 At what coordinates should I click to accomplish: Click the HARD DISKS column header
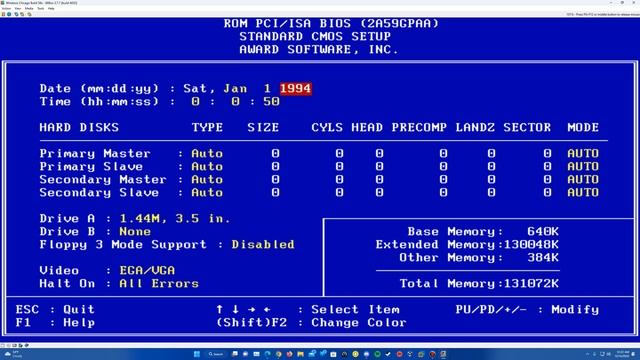[x=79, y=127]
